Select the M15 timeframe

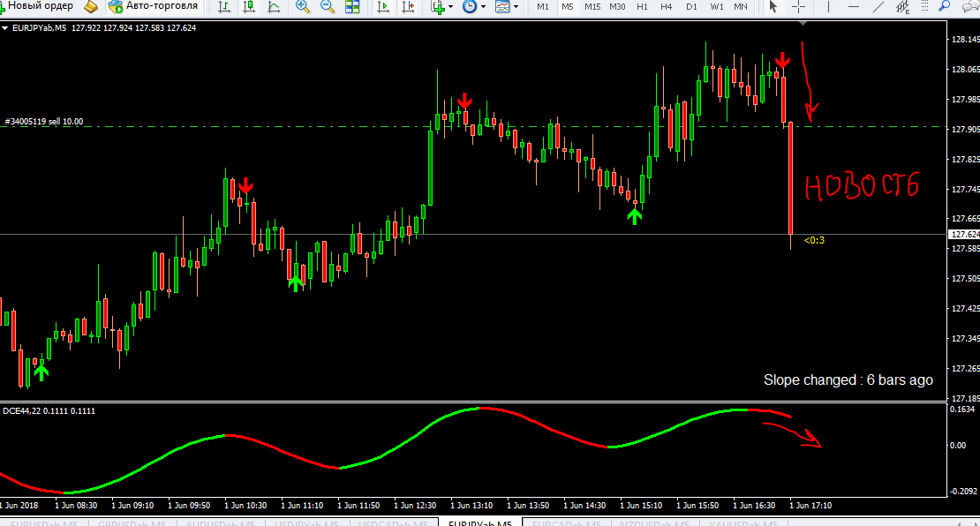pyautogui.click(x=592, y=7)
